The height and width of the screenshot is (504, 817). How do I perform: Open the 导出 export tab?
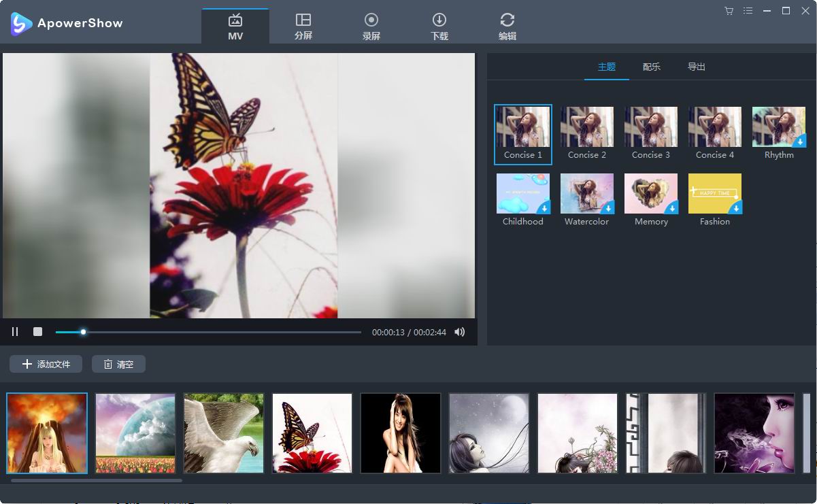(696, 67)
